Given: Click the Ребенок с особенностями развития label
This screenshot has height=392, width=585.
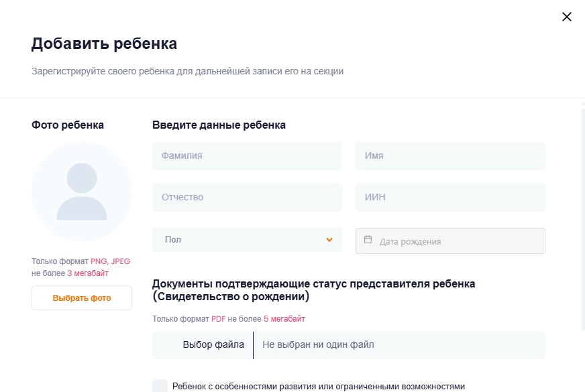Looking at the screenshot, I should 318,387.
